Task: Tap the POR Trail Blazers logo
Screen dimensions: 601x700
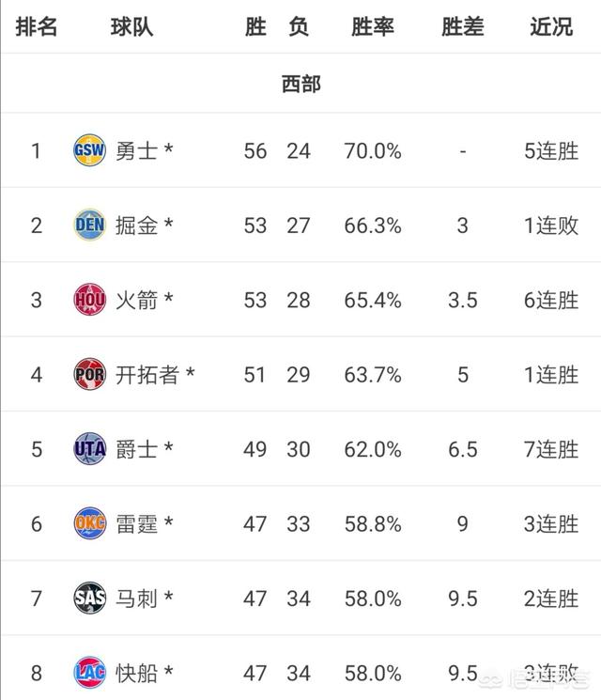Action: click(x=90, y=374)
